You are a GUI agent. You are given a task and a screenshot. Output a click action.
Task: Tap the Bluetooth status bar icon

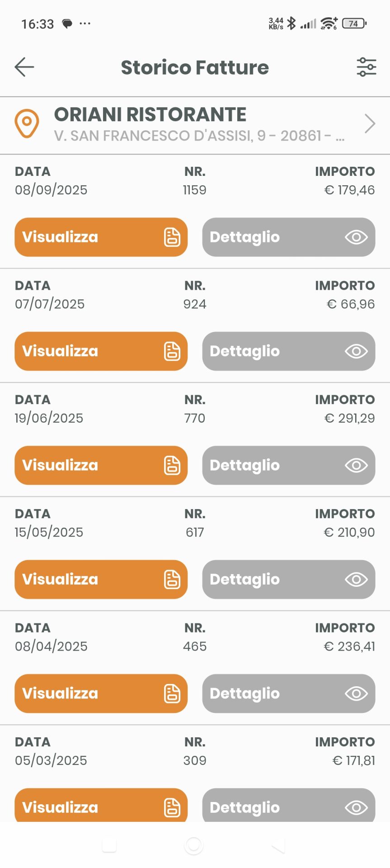(x=291, y=23)
